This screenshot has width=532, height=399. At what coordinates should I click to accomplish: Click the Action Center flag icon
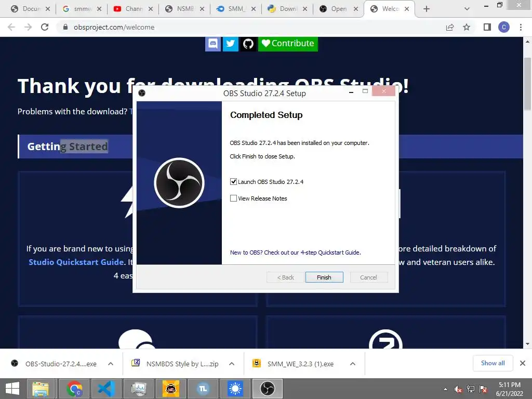[x=484, y=390]
